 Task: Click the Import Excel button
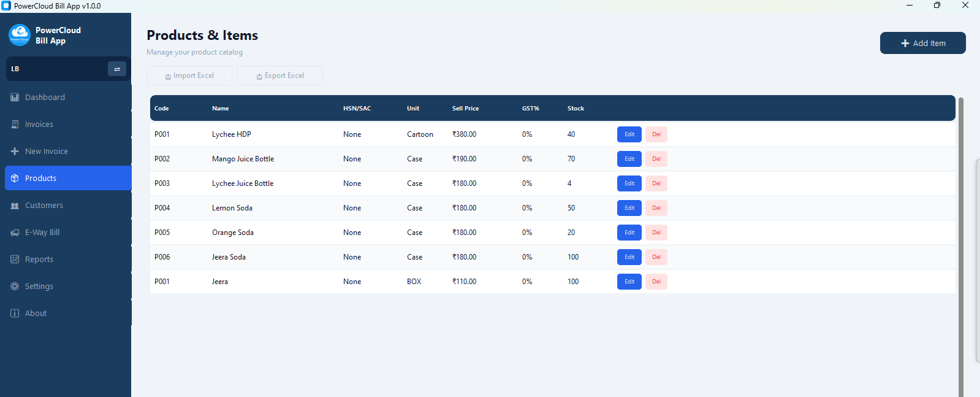(189, 75)
